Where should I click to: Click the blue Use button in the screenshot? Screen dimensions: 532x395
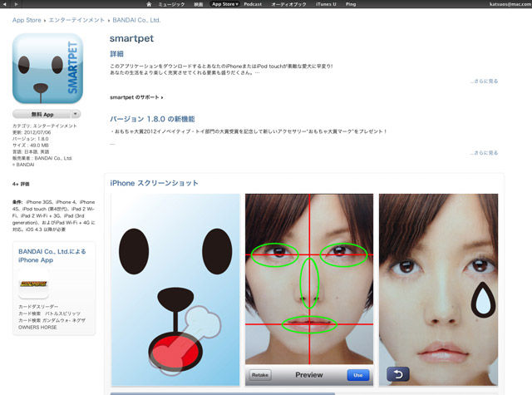click(x=358, y=375)
